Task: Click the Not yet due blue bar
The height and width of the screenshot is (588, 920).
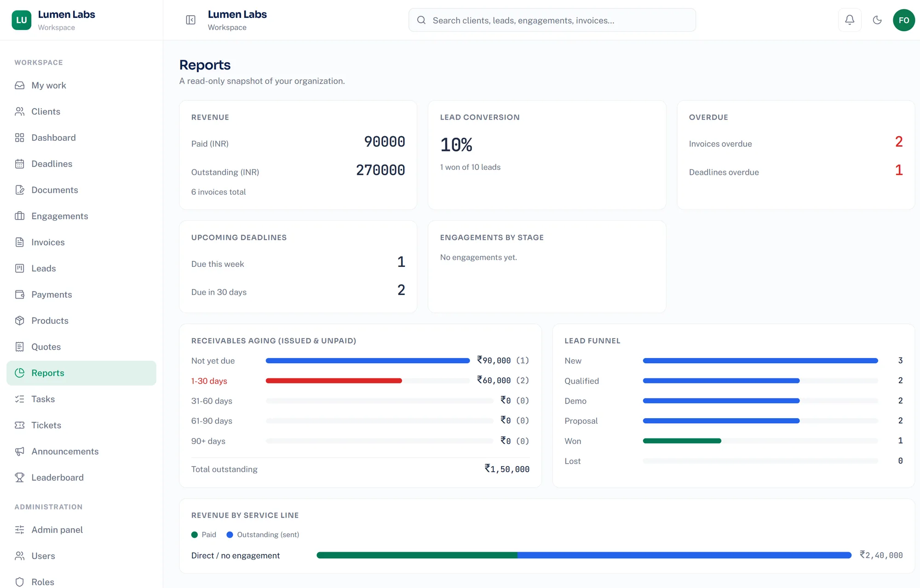Action: click(x=368, y=361)
